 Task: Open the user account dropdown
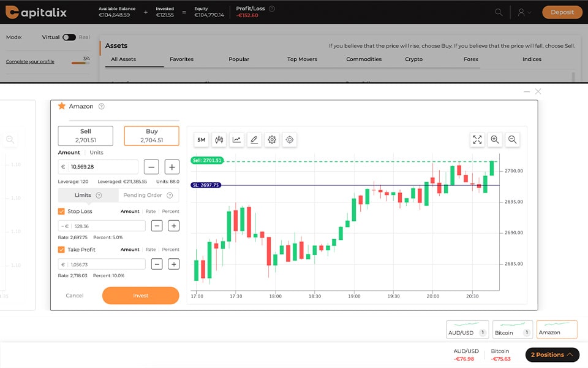(524, 12)
